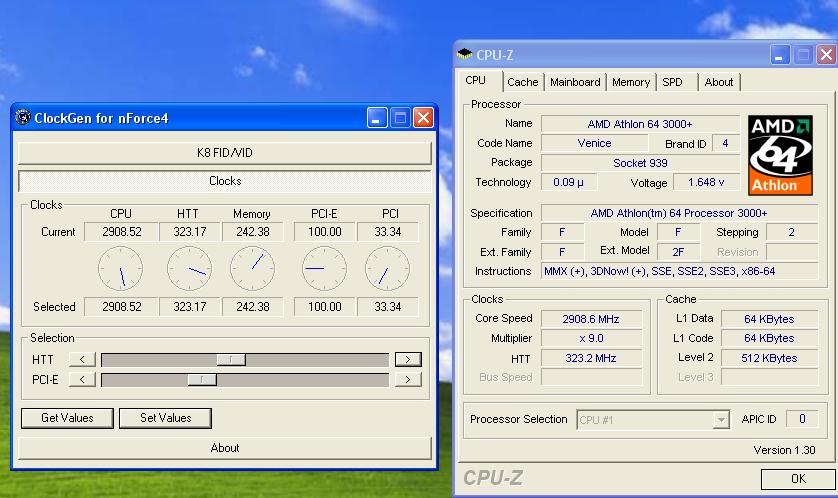Click the Ext. Model value 2F
Viewport: 838px width, 498px height.
(x=678, y=252)
